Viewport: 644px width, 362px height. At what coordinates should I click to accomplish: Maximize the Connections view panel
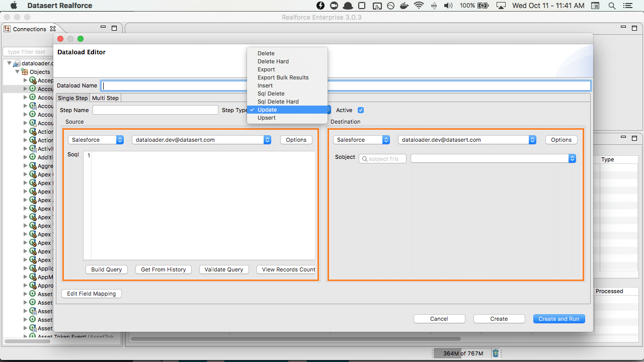[114, 28]
